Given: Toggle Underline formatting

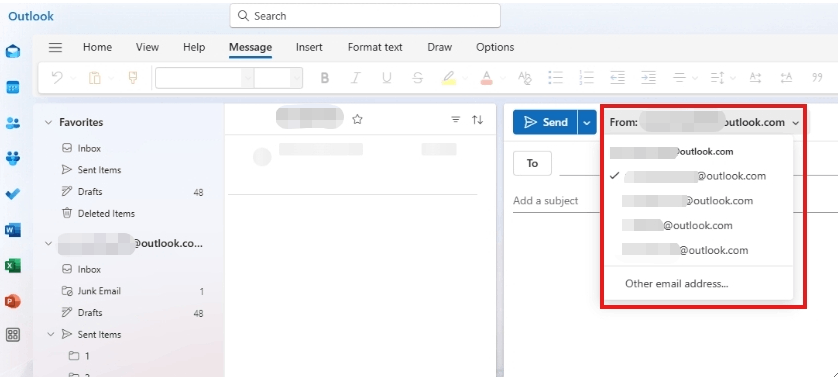Looking at the screenshot, I should (x=386, y=78).
